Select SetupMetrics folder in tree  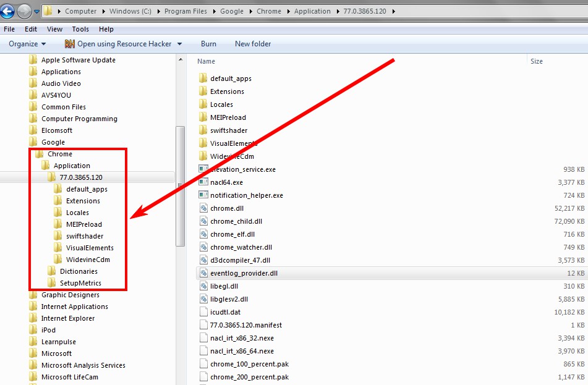80,283
